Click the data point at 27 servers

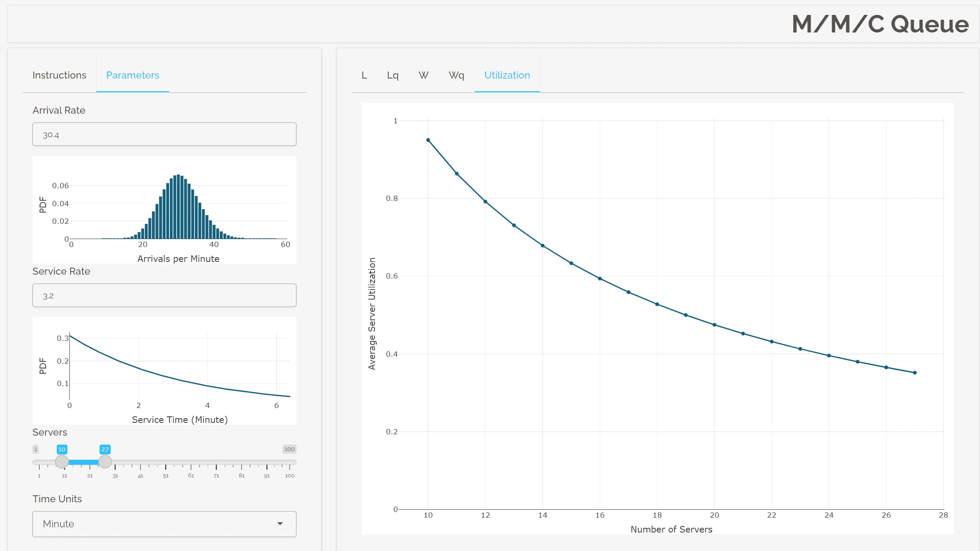coord(915,373)
